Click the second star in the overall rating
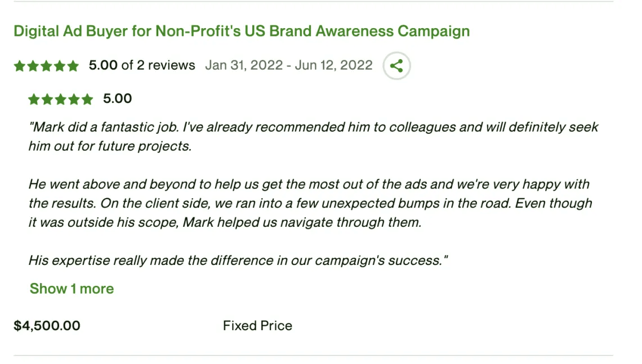The image size is (642, 364). pos(33,66)
